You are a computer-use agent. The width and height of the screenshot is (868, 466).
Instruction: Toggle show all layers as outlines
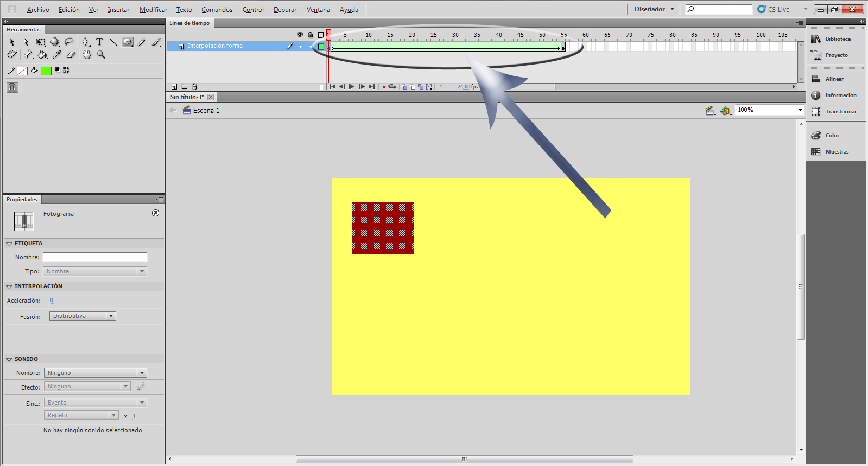click(321, 35)
